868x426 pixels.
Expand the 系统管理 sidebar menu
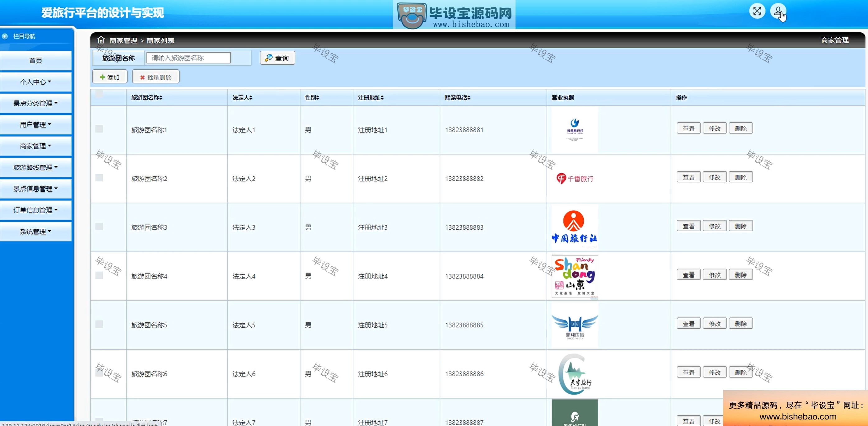pos(36,232)
